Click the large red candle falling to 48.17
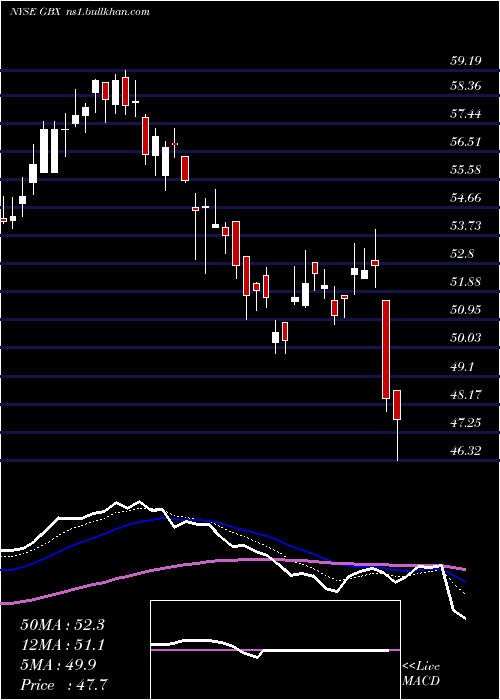The image size is (500, 700). point(386,350)
